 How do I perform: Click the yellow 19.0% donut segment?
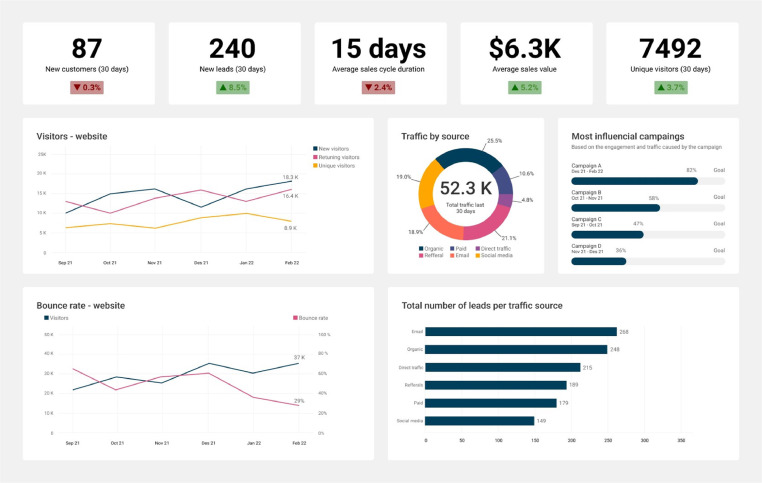tap(427, 186)
